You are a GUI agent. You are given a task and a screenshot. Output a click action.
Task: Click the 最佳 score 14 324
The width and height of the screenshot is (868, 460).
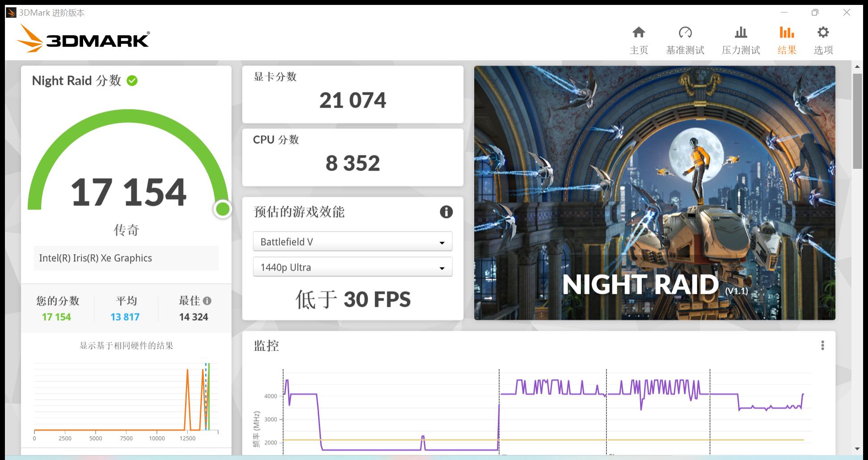(194, 317)
